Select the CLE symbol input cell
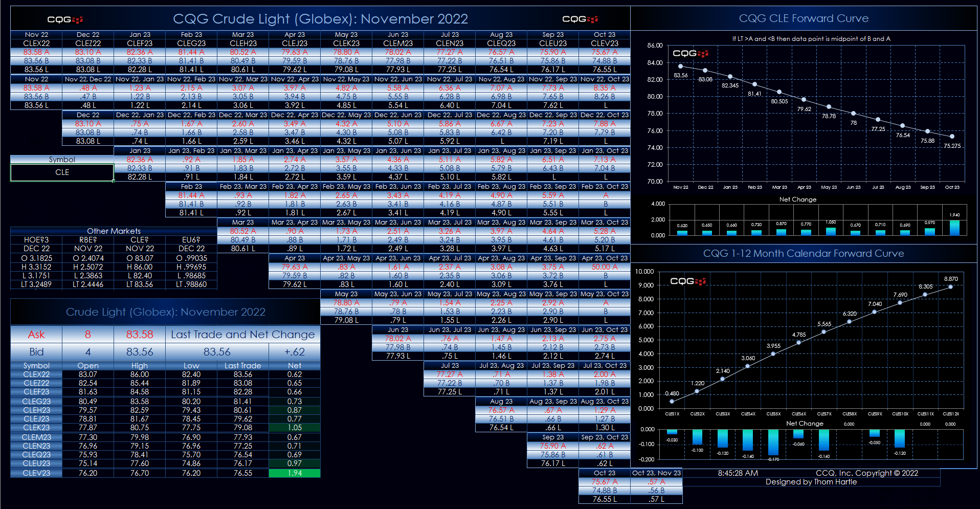Image resolution: width=980 pixels, height=509 pixels. pos(62,172)
